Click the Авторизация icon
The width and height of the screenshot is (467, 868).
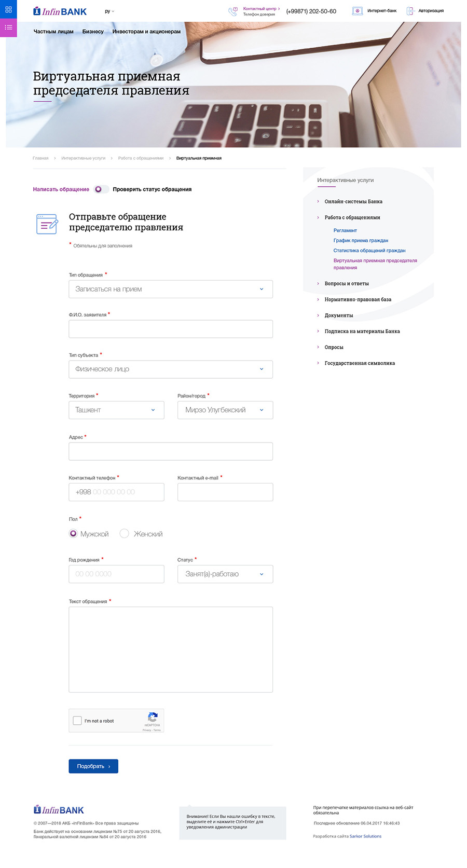tap(410, 11)
